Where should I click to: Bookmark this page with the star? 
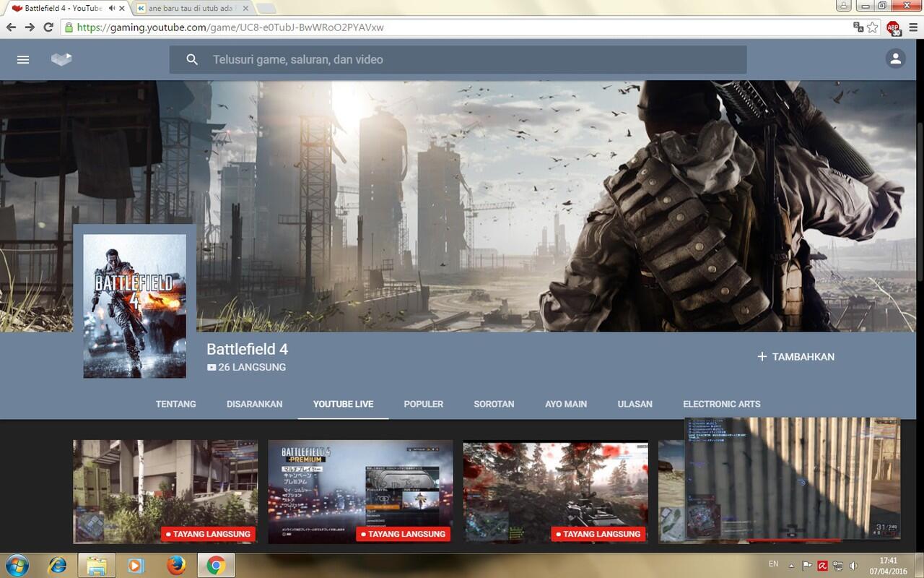(873, 27)
